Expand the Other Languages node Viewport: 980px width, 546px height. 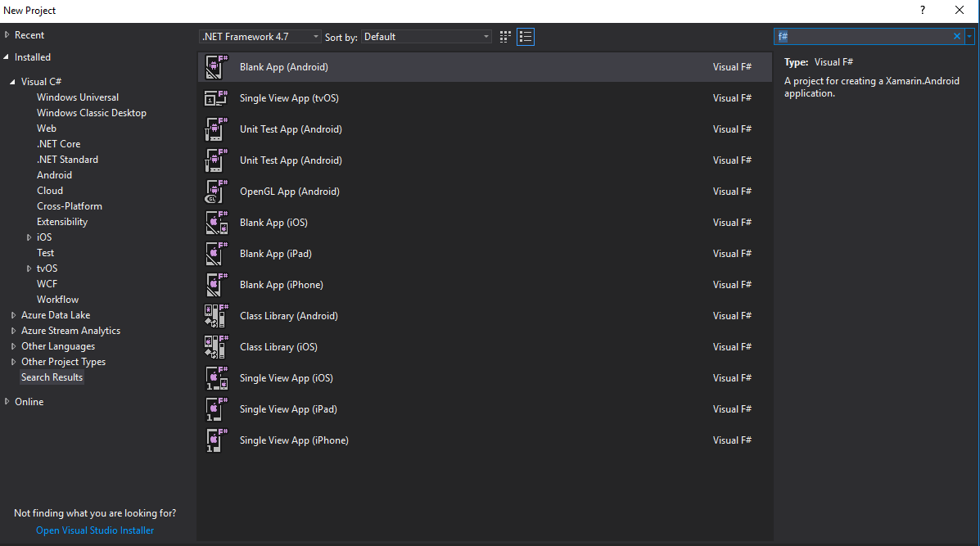[x=13, y=346]
